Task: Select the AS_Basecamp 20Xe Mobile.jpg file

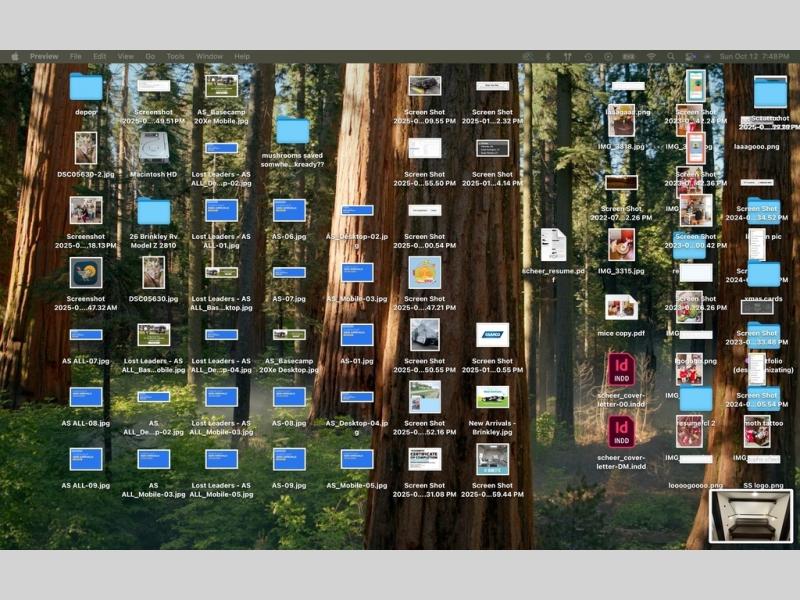Action: [x=221, y=86]
